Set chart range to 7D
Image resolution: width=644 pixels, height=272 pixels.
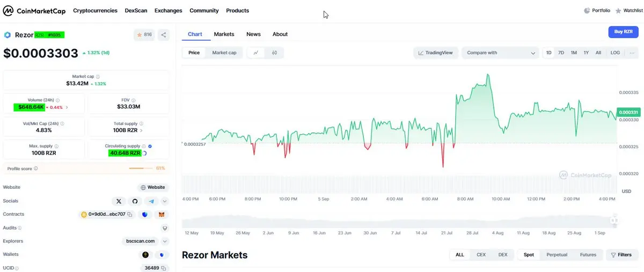(561, 53)
